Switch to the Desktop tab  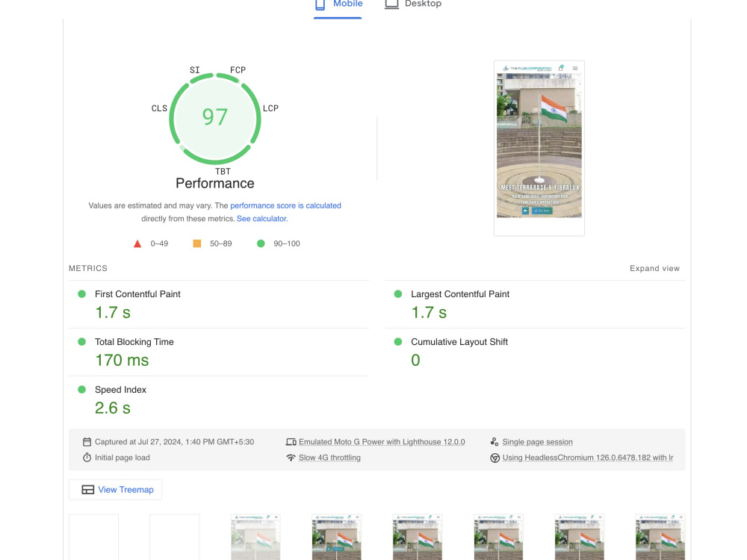click(x=413, y=6)
